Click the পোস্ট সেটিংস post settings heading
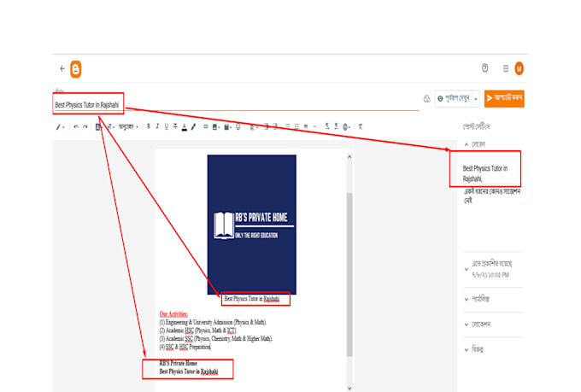 [476, 126]
